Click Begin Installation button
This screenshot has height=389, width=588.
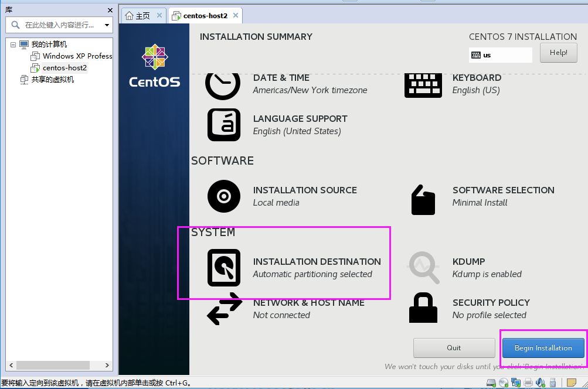coord(543,348)
